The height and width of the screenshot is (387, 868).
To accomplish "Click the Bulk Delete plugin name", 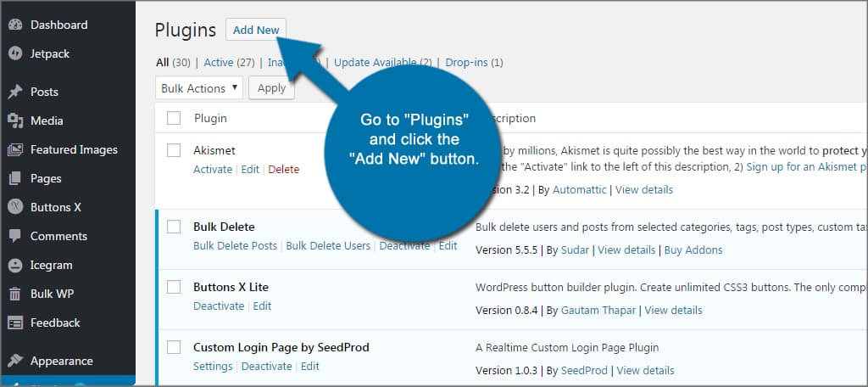I will click(224, 227).
